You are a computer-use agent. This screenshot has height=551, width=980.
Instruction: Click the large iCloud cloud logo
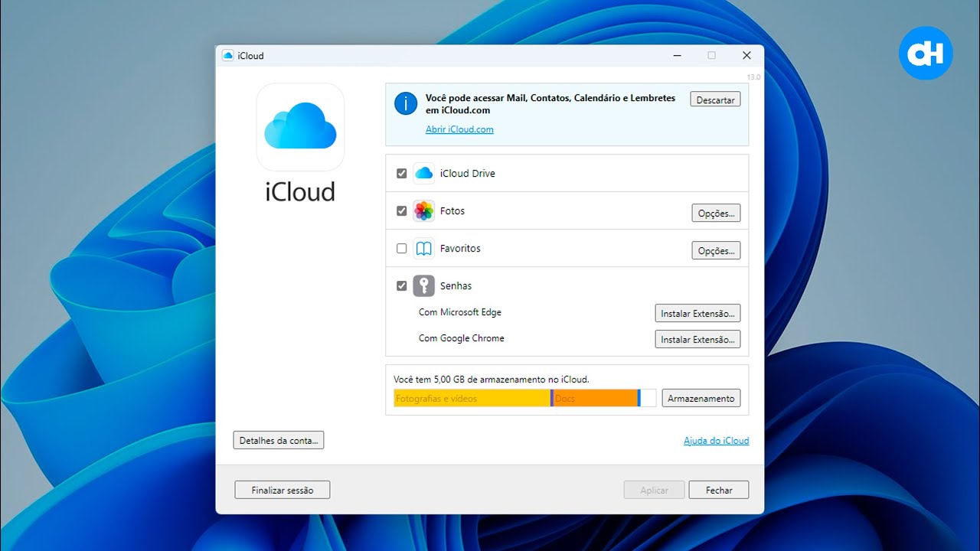point(300,127)
